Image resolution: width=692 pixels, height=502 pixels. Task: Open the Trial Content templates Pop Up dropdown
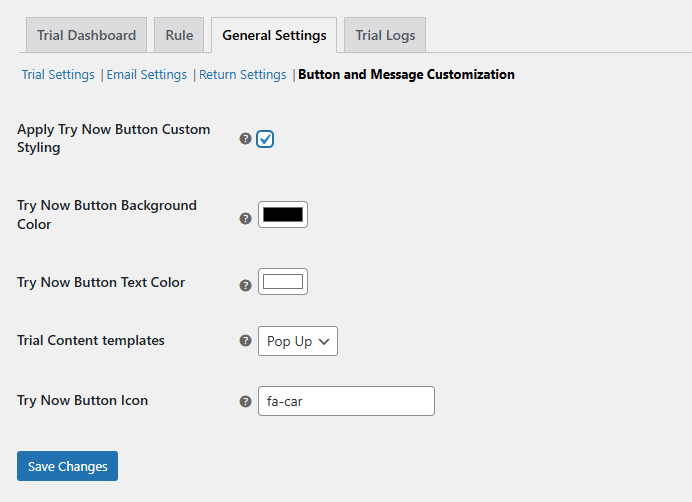pyautogui.click(x=298, y=341)
